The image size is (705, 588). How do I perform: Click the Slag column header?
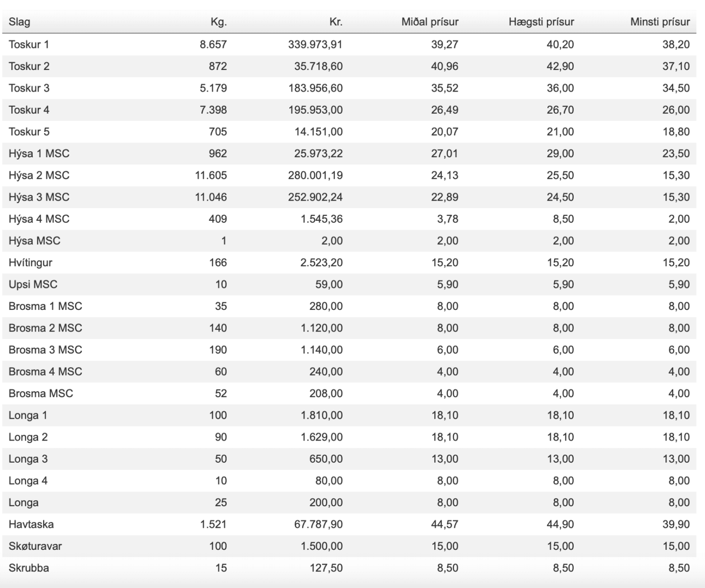[x=19, y=22]
